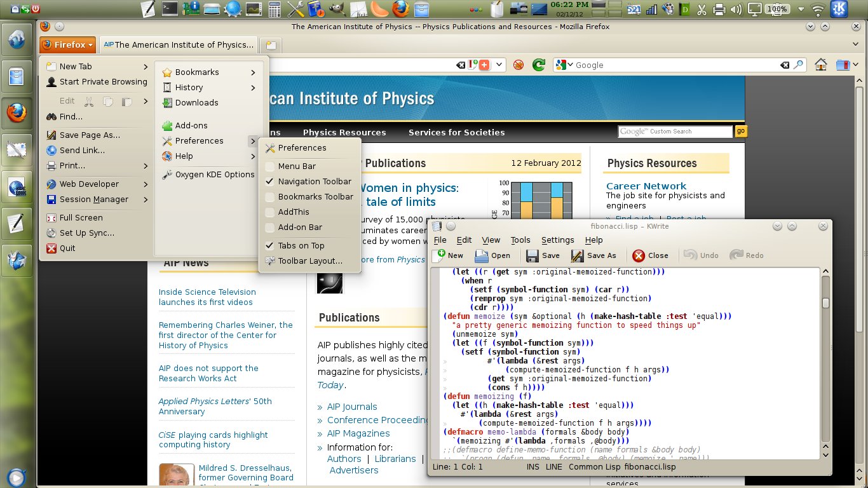868x488 pixels.
Task: Expand the Print... submenu arrow
Action: (x=146, y=166)
